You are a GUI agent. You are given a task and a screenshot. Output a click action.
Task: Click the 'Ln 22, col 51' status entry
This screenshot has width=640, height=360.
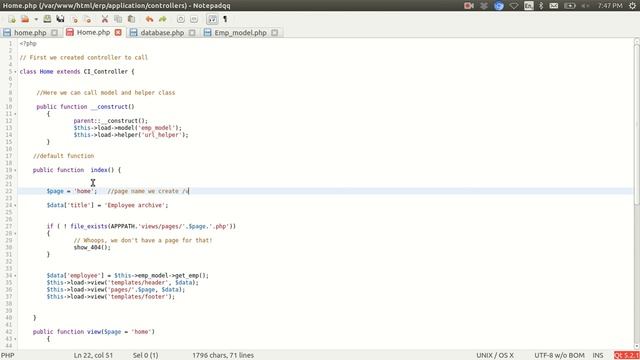[93, 356]
